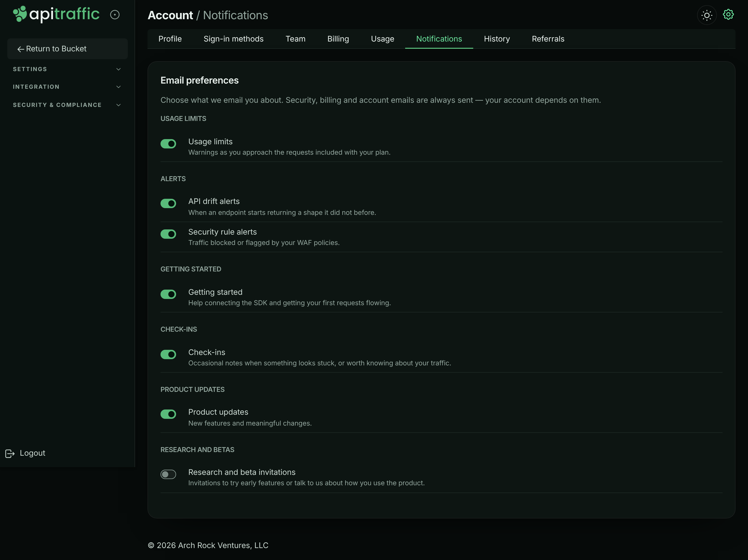748x560 pixels.
Task: Click the apitraffic logo
Action: tap(56, 14)
